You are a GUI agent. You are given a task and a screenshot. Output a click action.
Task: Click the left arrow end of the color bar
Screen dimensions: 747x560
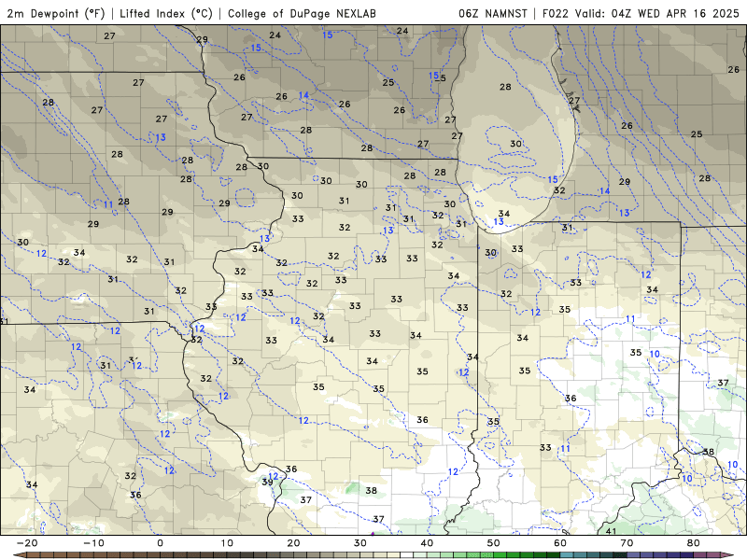point(19,555)
